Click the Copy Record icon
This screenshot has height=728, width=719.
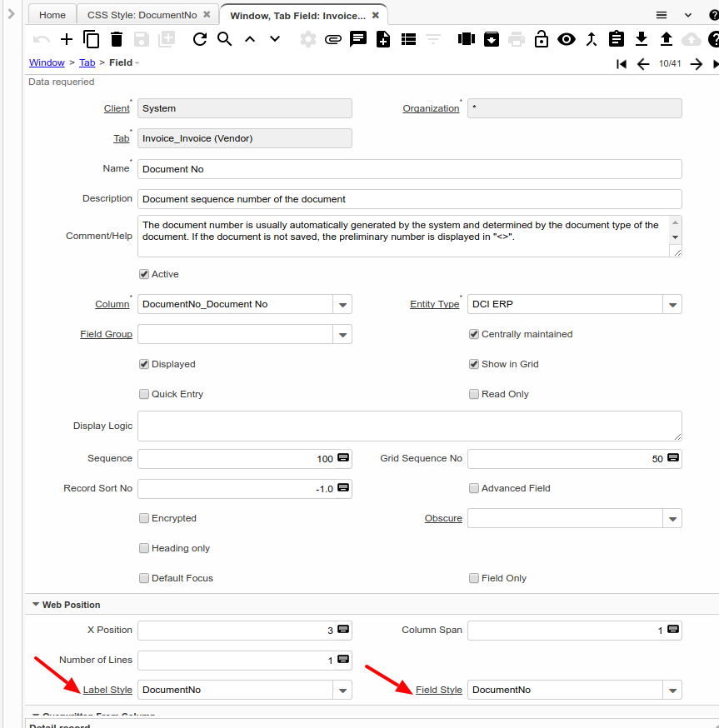pyautogui.click(x=92, y=39)
